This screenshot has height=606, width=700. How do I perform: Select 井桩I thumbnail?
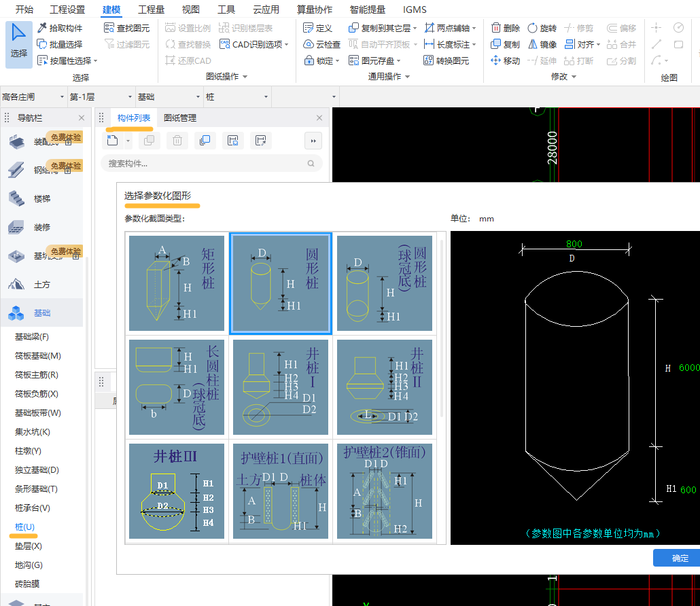[x=281, y=387]
